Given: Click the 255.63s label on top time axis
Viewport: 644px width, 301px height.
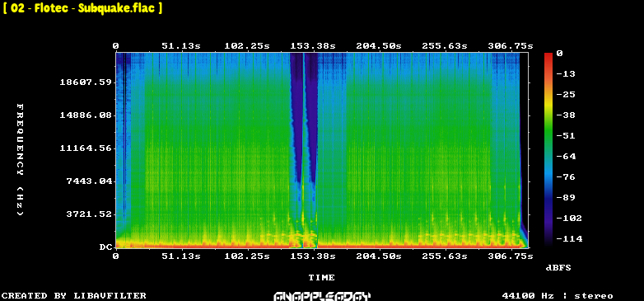Looking at the screenshot, I should pyautogui.click(x=445, y=46).
